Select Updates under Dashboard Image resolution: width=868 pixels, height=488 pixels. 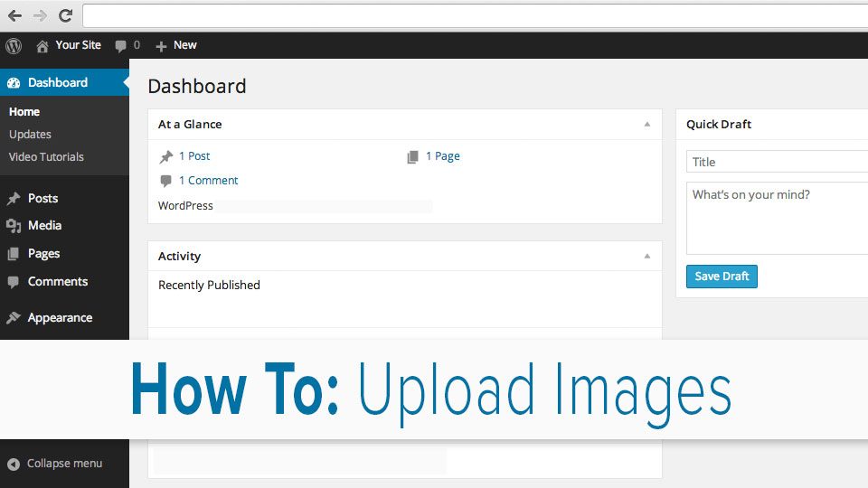tap(30, 134)
